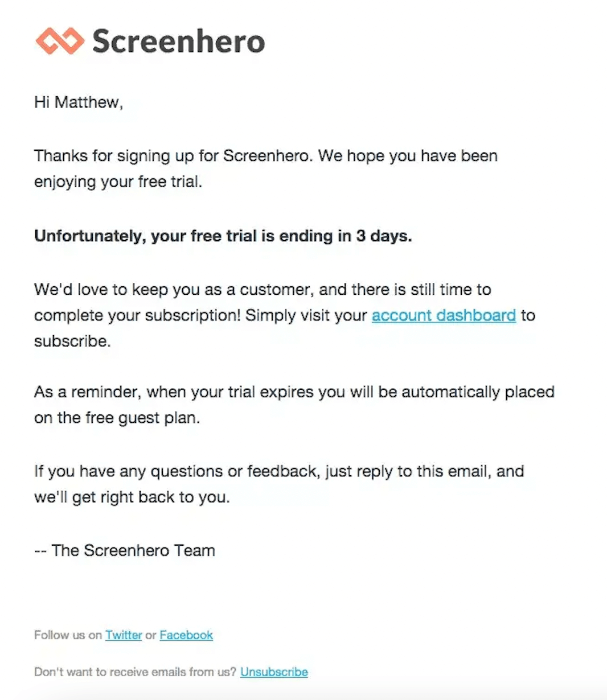Click "Don't want to receive emails" text
Image resolution: width=607 pixels, height=700 pixels.
135,672
